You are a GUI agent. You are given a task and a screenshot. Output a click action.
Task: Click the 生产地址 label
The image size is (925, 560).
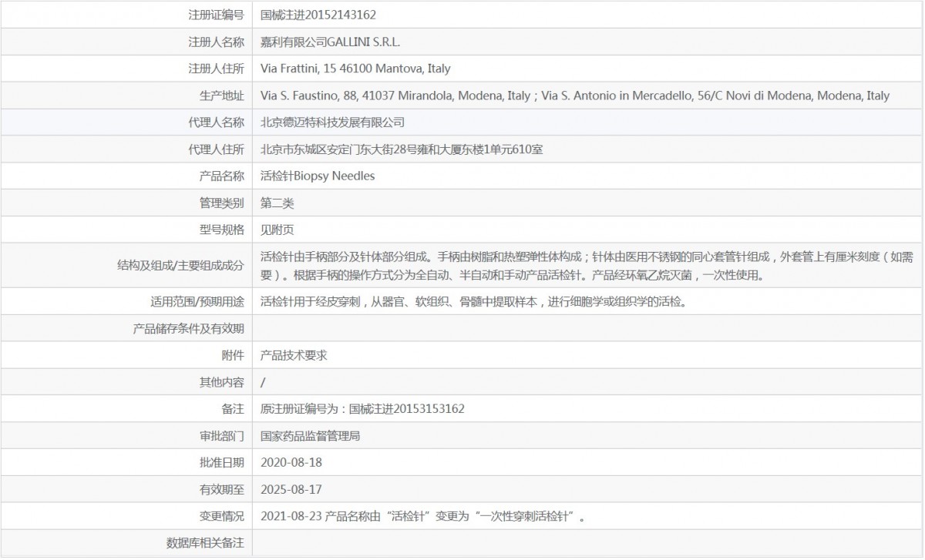click(221, 96)
